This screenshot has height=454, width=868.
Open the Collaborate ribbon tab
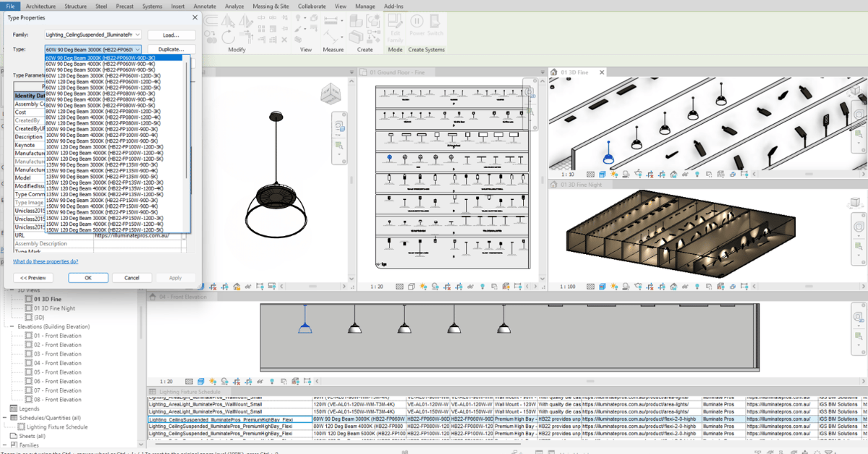coord(312,6)
